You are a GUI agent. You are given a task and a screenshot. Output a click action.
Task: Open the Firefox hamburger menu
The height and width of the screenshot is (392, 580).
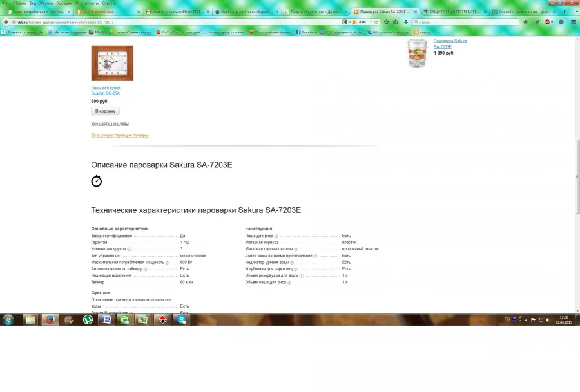click(x=574, y=22)
